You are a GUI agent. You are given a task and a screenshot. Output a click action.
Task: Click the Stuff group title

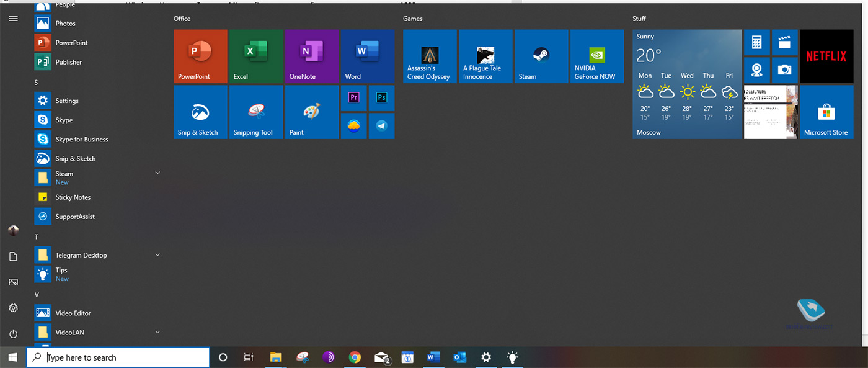point(639,19)
